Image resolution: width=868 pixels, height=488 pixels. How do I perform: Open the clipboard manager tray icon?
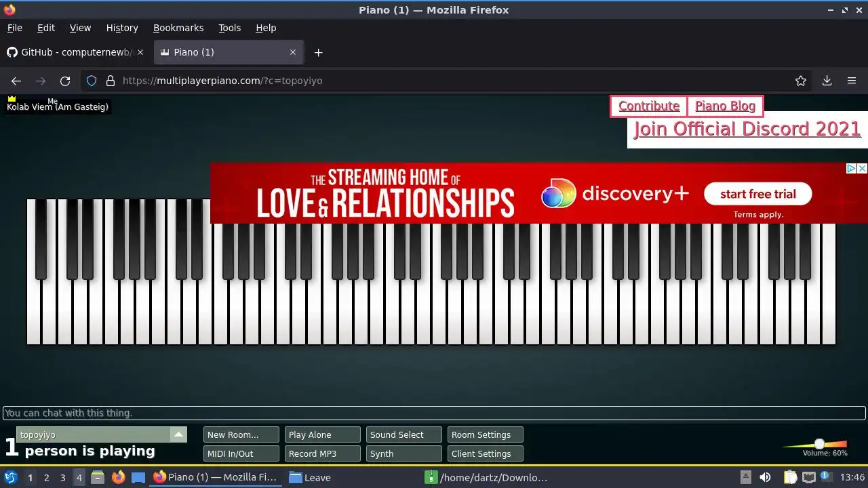click(x=789, y=477)
